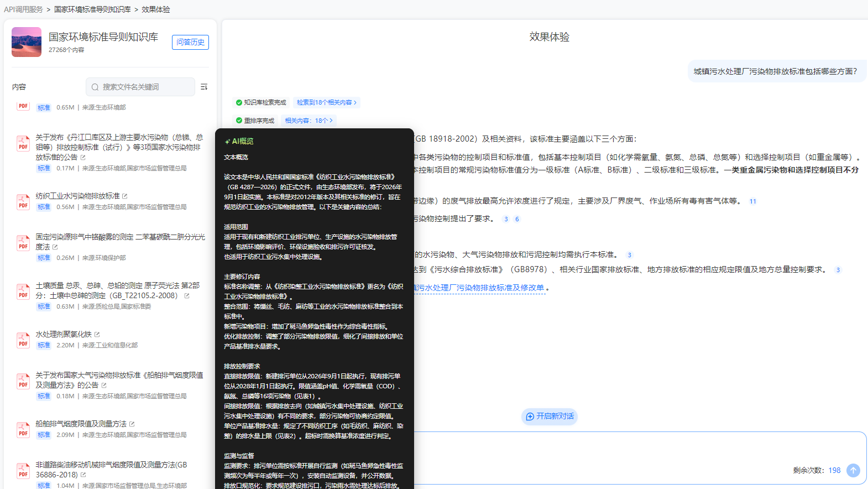Click PDF icon of 纺织工业水污染物排放标准
Screen dimensions: 868x489
tap(23, 201)
